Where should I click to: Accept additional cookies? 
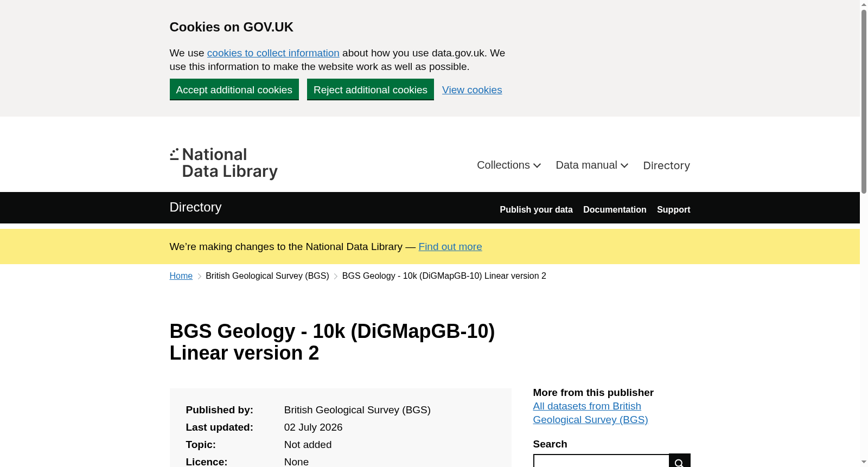234,89
